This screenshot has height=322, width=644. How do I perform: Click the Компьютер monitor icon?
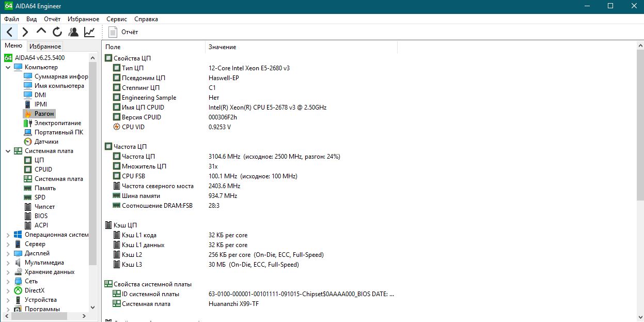18,67
